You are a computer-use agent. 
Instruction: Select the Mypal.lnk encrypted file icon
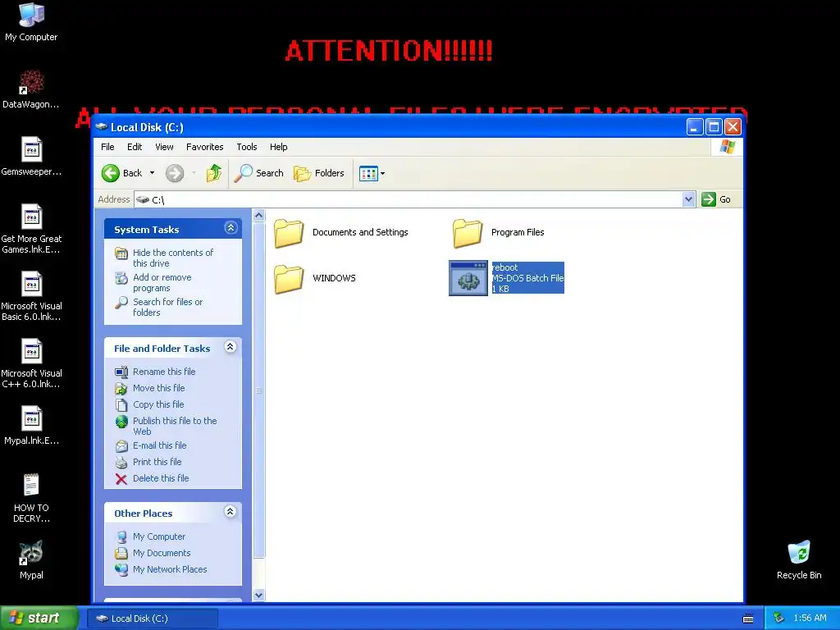31,426
